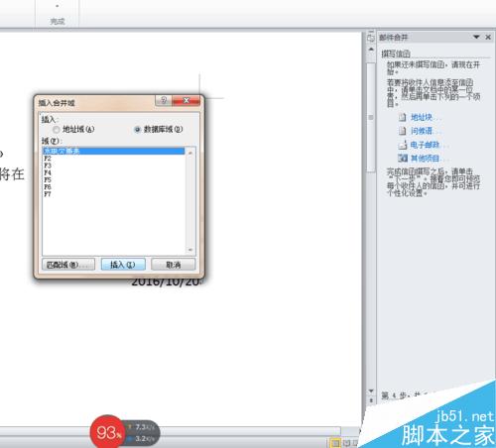This screenshot has width=496, height=448.
Task: Click the field list scroll-up arrow
Action: tap(190, 153)
